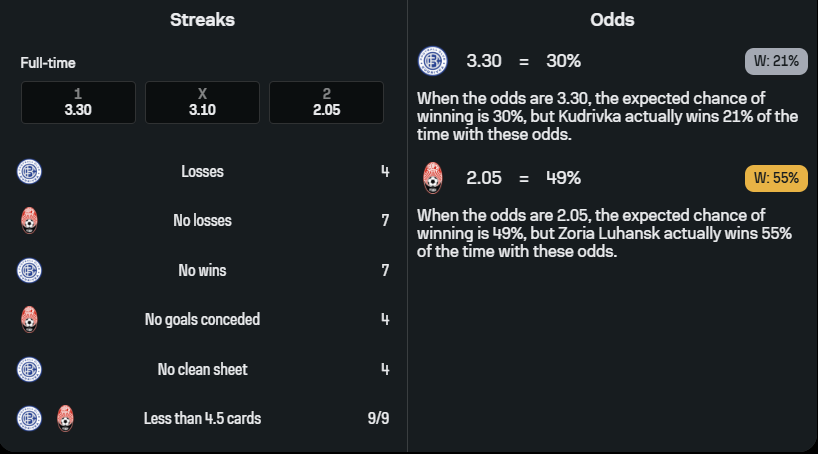This screenshot has height=454, width=818.
Task: Click Kudrivka logo in No wins row
Action: pyautogui.click(x=30, y=270)
